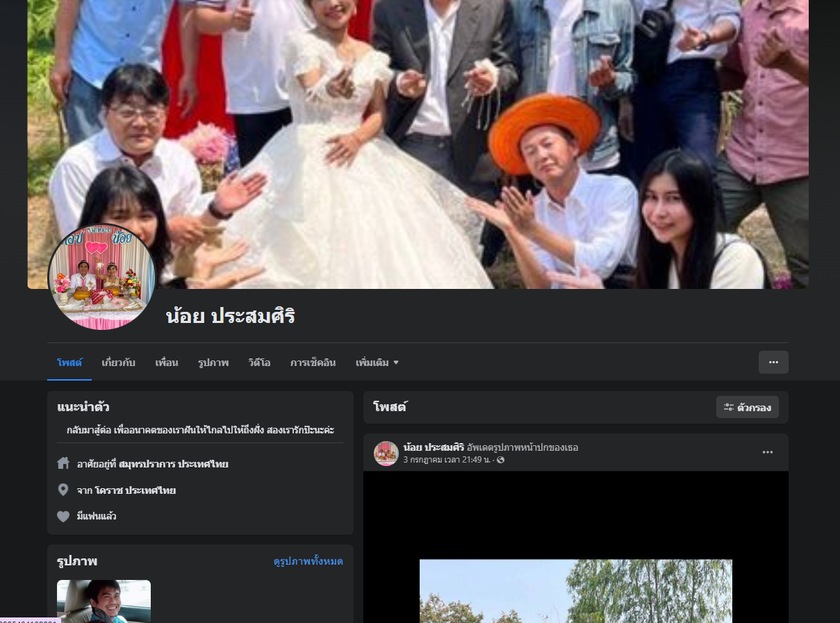The image size is (840, 623).
Task: Click the location pin icon beside จาก
Action: tap(63, 490)
